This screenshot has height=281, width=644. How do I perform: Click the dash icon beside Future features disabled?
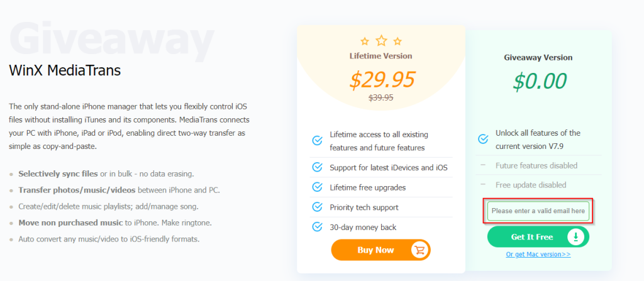point(483,165)
